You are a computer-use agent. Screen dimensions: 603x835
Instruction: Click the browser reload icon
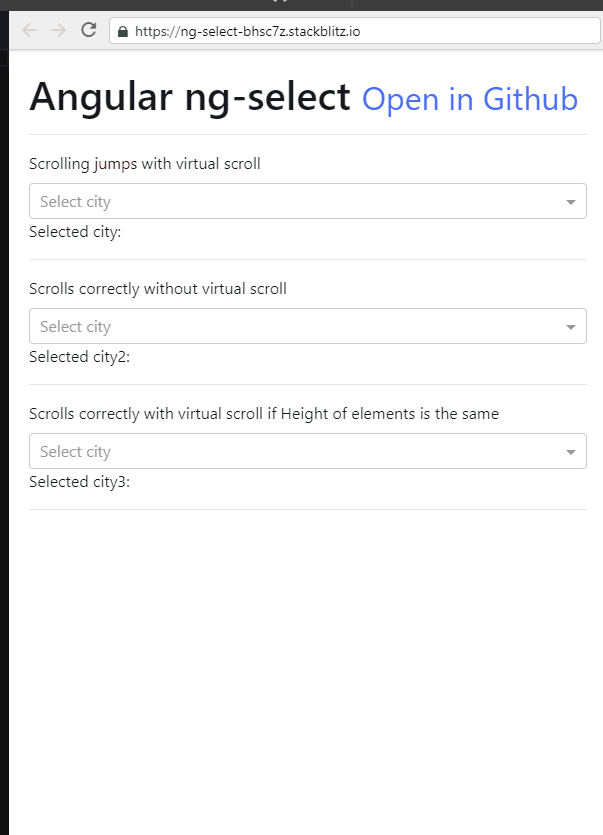pos(88,30)
